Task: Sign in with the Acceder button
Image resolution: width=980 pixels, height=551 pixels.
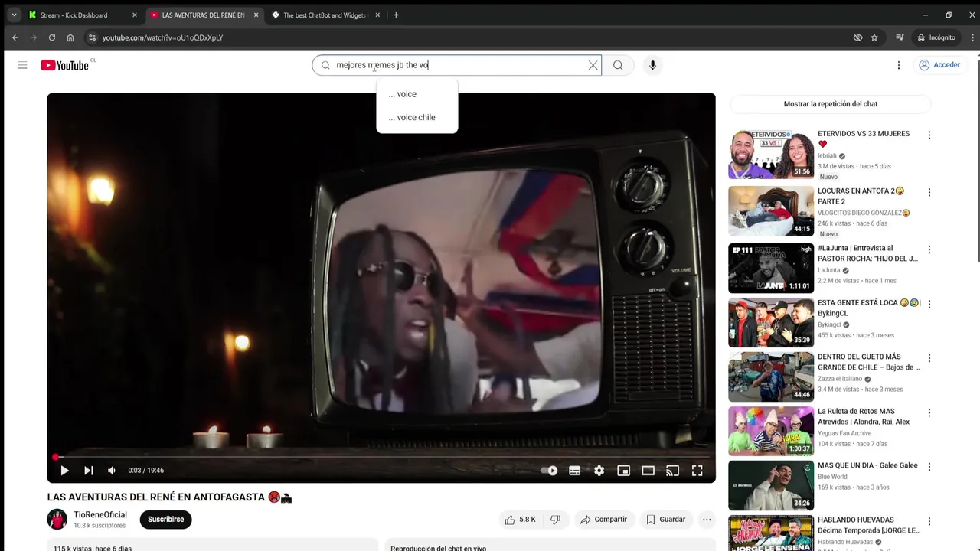Action: [x=939, y=65]
